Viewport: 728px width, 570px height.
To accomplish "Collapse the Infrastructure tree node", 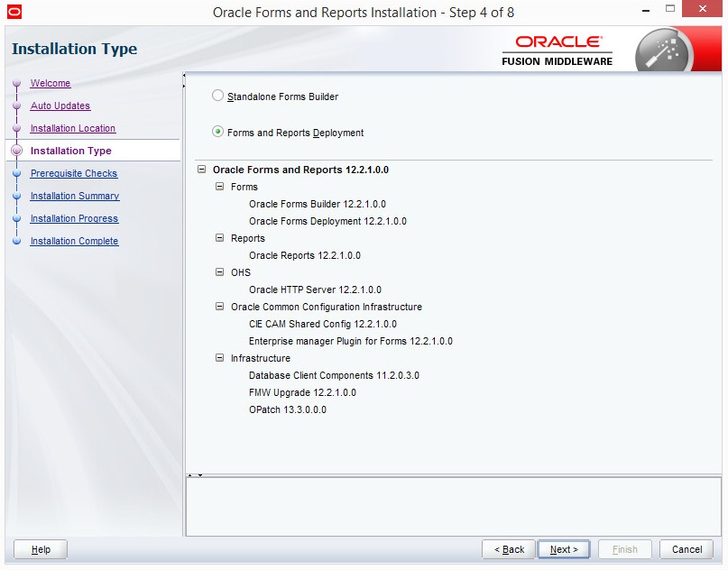I will point(219,358).
